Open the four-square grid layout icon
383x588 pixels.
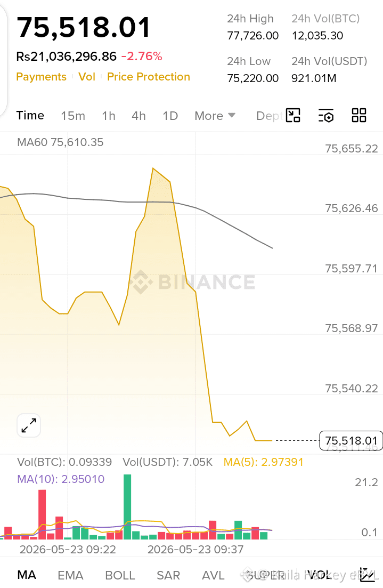[358, 115]
